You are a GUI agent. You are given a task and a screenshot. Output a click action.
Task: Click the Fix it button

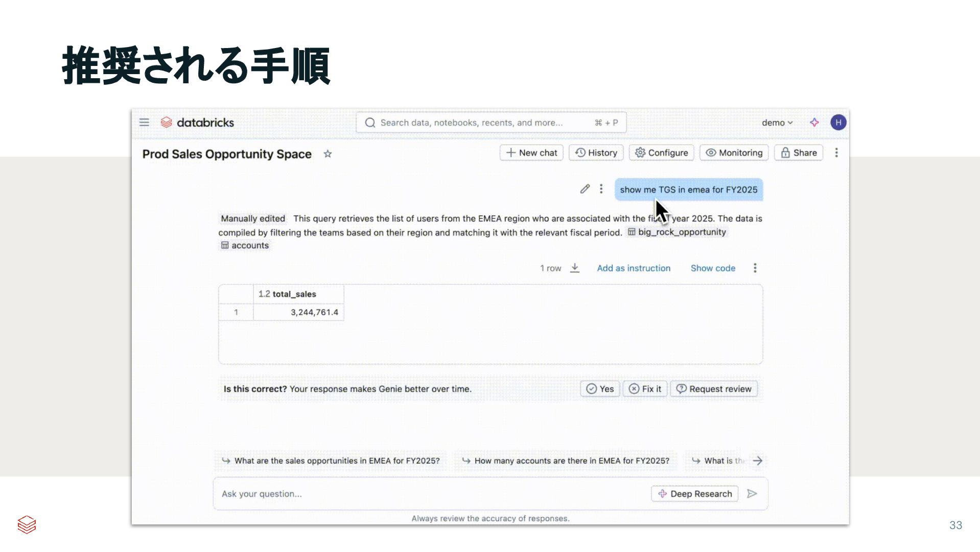[645, 389]
